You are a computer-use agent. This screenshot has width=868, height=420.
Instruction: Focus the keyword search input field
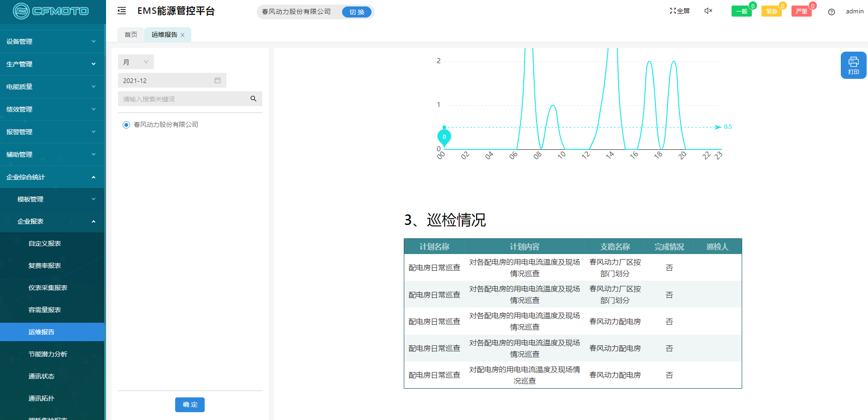[x=184, y=99]
